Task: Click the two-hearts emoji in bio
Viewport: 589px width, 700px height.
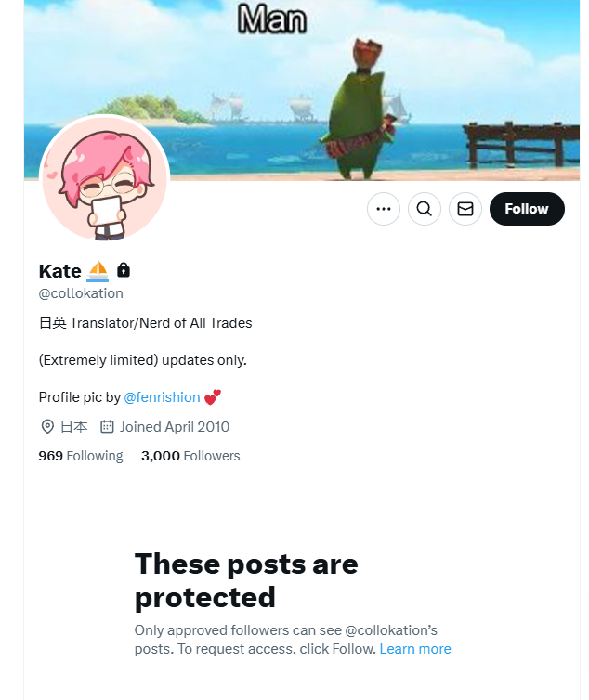Action: 213,396
